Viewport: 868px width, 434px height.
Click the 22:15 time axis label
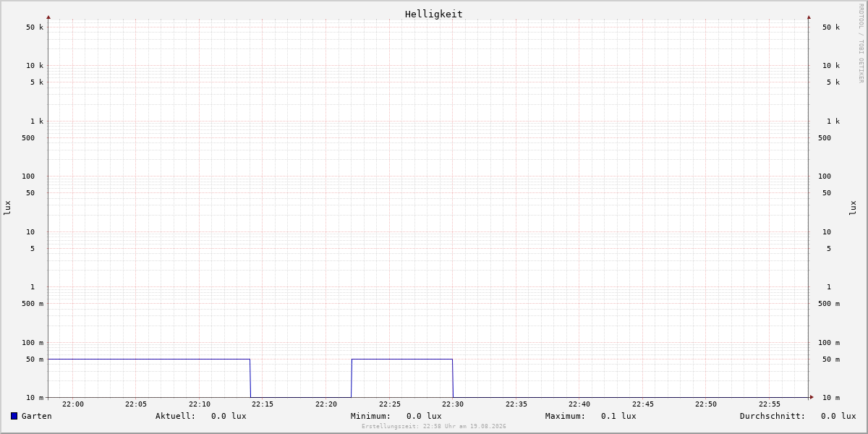(x=263, y=404)
